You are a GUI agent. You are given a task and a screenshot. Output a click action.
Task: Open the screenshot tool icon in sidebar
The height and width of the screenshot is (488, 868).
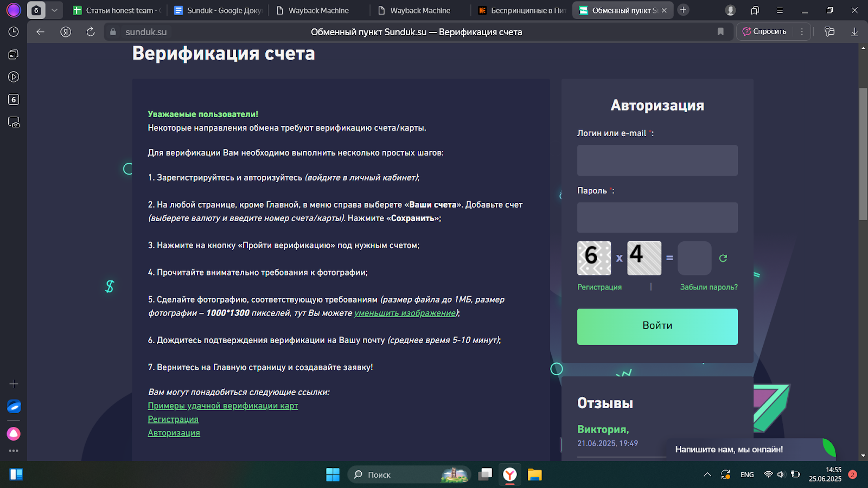pos(14,122)
